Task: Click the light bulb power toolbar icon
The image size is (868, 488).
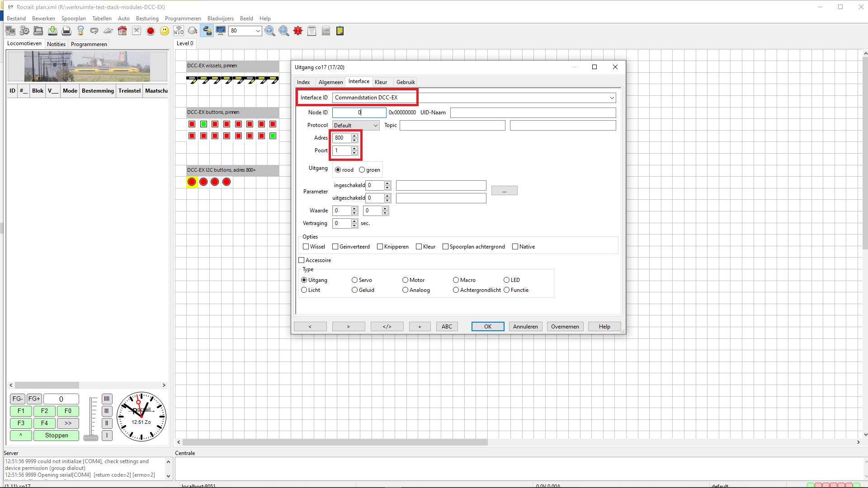Action: coord(80,31)
